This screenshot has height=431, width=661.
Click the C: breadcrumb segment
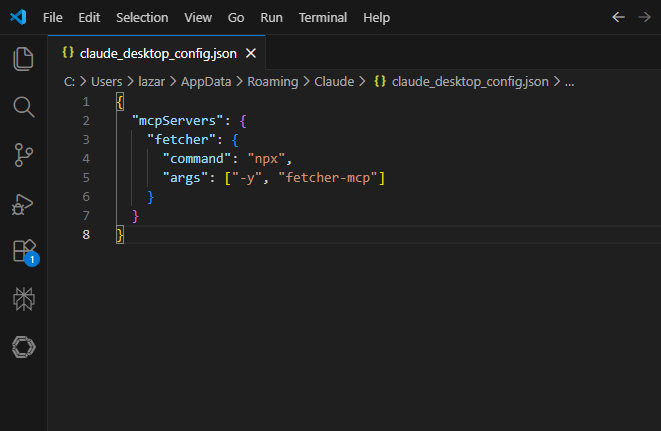point(69,81)
